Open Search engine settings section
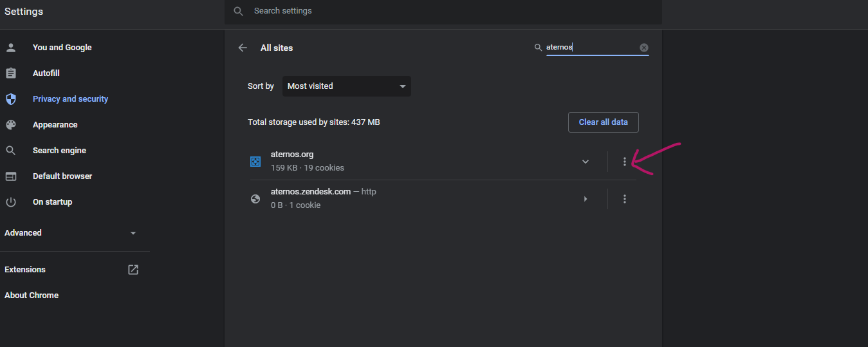868x347 pixels. tap(59, 151)
